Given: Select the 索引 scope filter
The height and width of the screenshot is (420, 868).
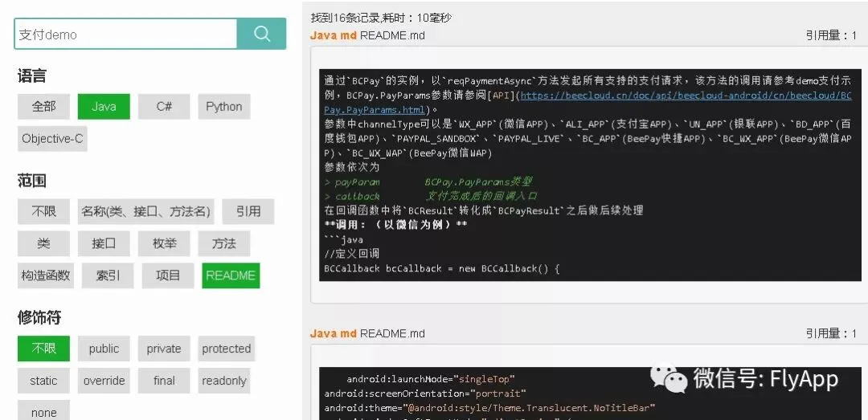Looking at the screenshot, I should 108,275.
